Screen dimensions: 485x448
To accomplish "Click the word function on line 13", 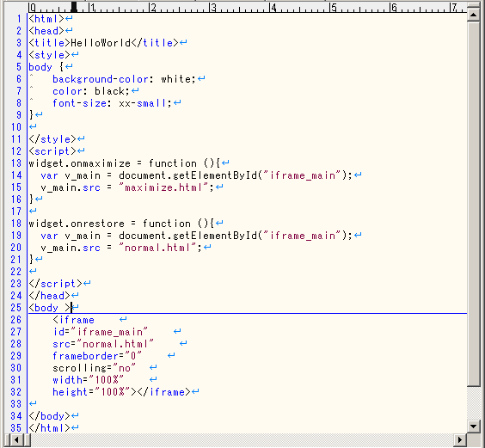I will point(173,163).
